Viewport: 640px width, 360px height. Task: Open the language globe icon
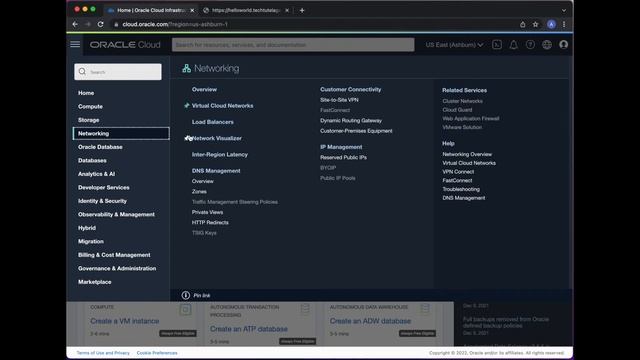(x=547, y=44)
